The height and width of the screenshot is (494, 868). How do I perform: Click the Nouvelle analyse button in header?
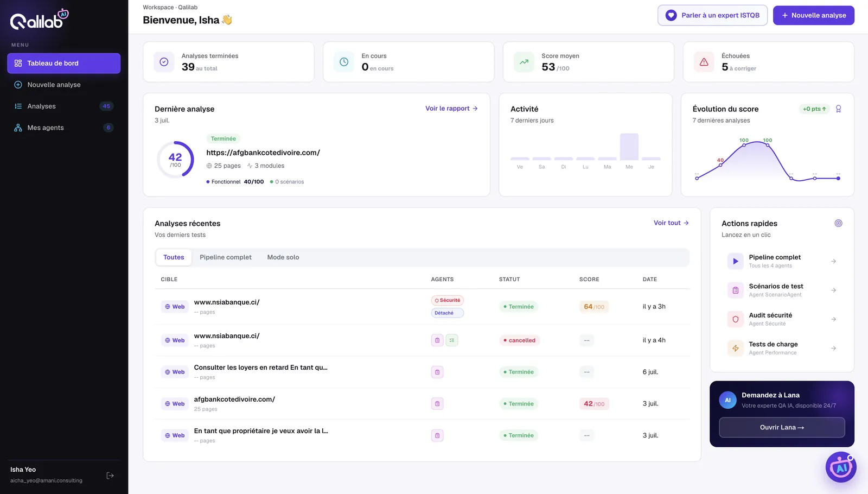click(813, 15)
